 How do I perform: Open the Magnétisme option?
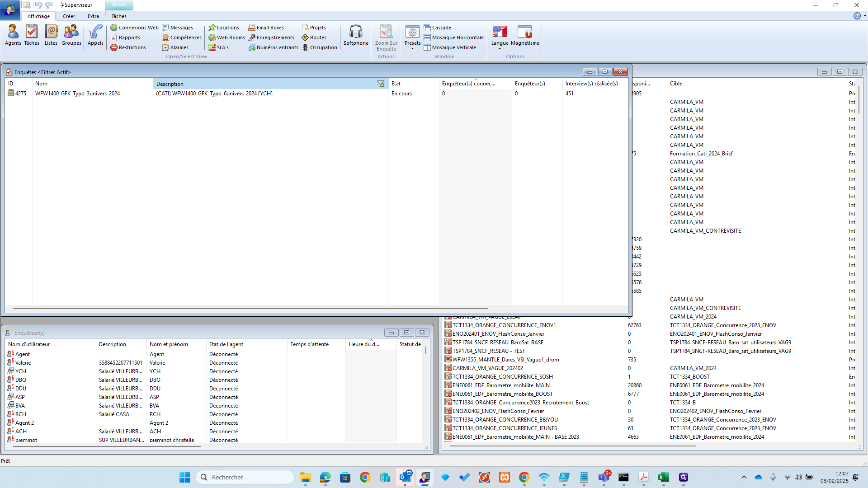point(525,35)
